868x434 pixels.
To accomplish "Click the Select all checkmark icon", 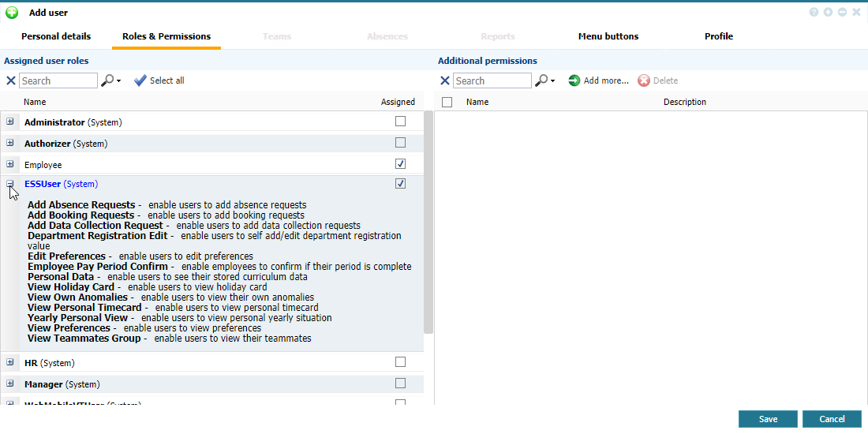I will pyautogui.click(x=140, y=80).
